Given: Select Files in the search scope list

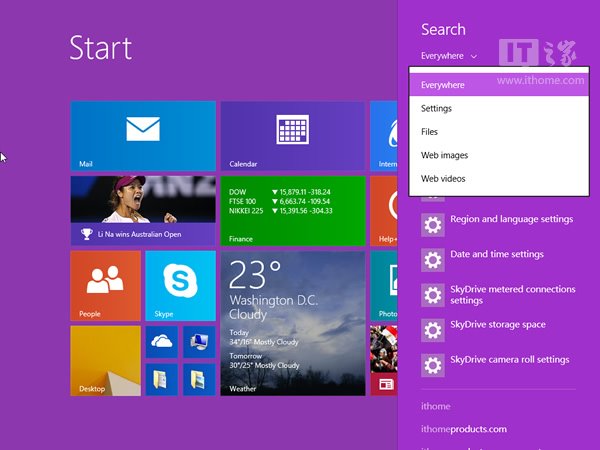Looking at the screenshot, I should click(x=499, y=132).
